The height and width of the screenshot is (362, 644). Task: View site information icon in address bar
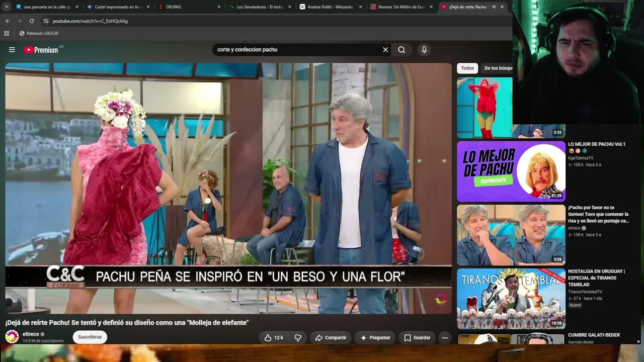(46, 21)
